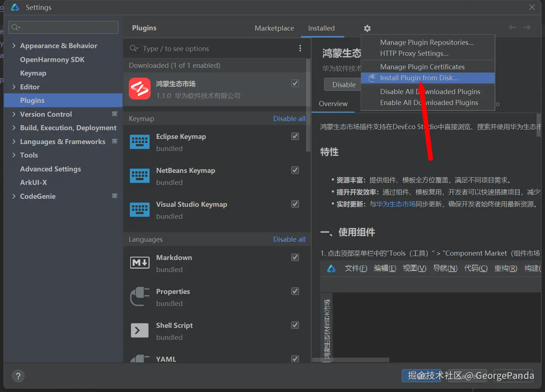Click the plugin list vertical scrollbar
Viewport: 545px width, 392px height.
[308, 106]
